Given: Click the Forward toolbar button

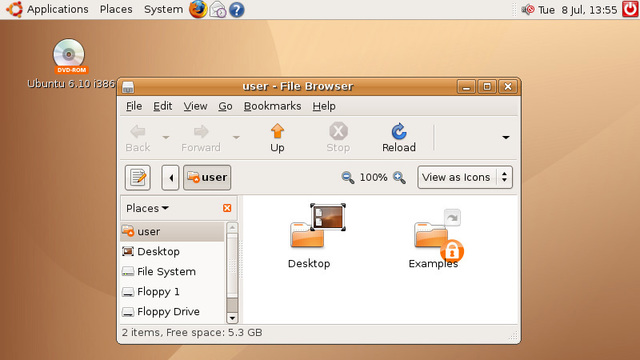Looking at the screenshot, I should [x=201, y=138].
